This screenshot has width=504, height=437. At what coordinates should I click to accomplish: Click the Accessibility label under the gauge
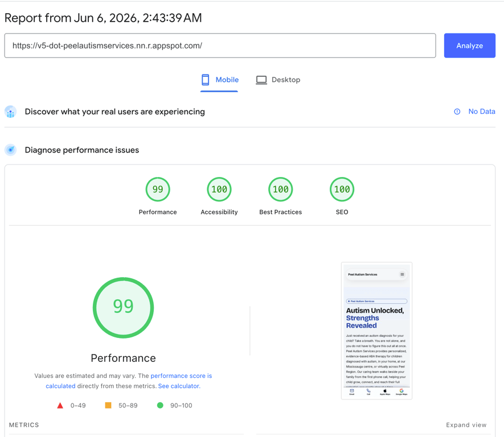tap(219, 212)
